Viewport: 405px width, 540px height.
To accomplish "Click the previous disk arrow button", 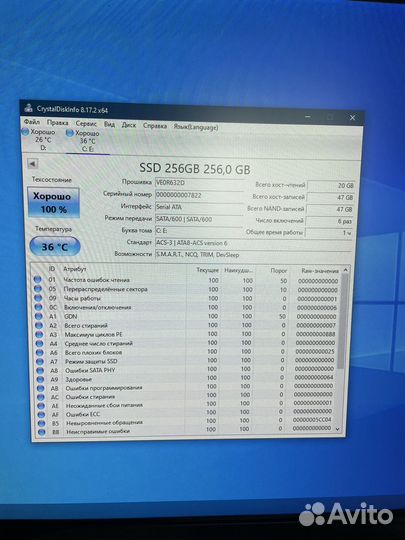I will point(33,164).
